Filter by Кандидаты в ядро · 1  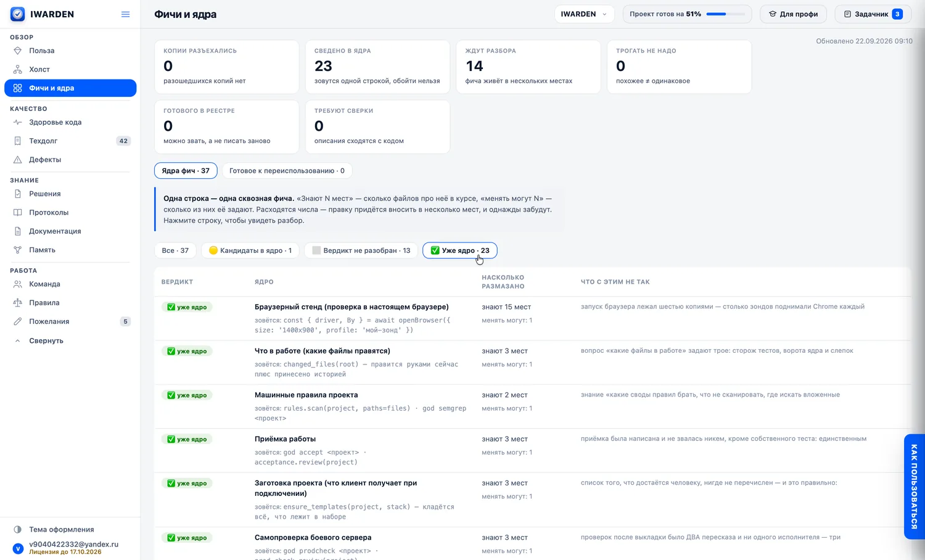coord(250,250)
